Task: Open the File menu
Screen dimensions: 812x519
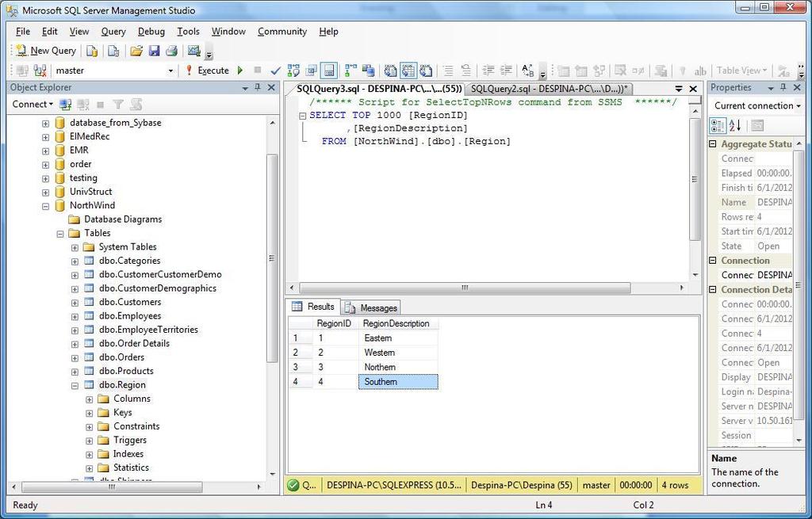Action: tap(23, 32)
